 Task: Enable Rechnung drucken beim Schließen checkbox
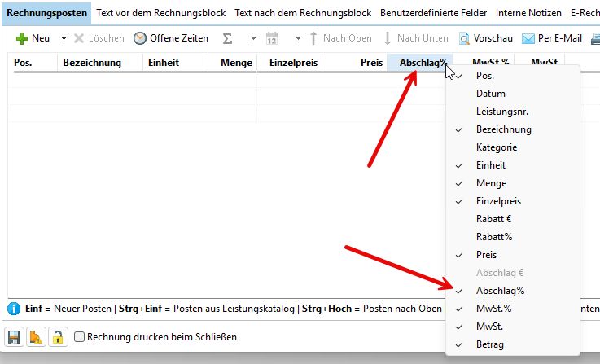(x=80, y=337)
